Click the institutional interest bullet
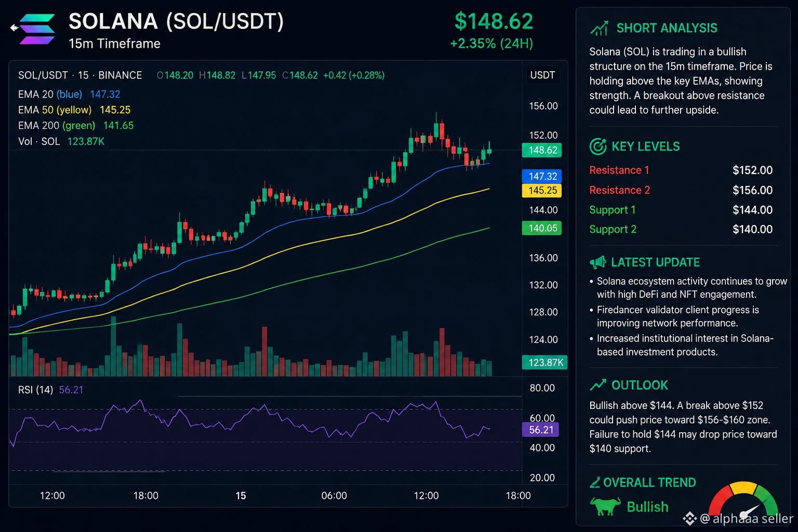Viewport: 798px width, 532px height. click(682, 345)
